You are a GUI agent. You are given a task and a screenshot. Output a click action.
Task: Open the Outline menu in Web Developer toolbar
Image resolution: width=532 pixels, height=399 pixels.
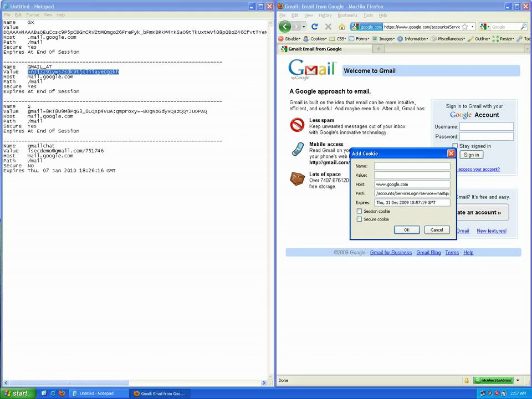(x=479, y=39)
